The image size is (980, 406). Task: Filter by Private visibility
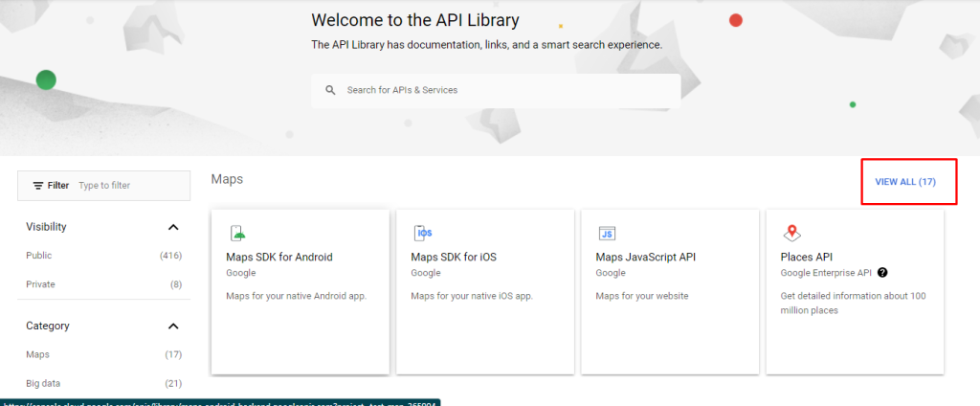40,284
